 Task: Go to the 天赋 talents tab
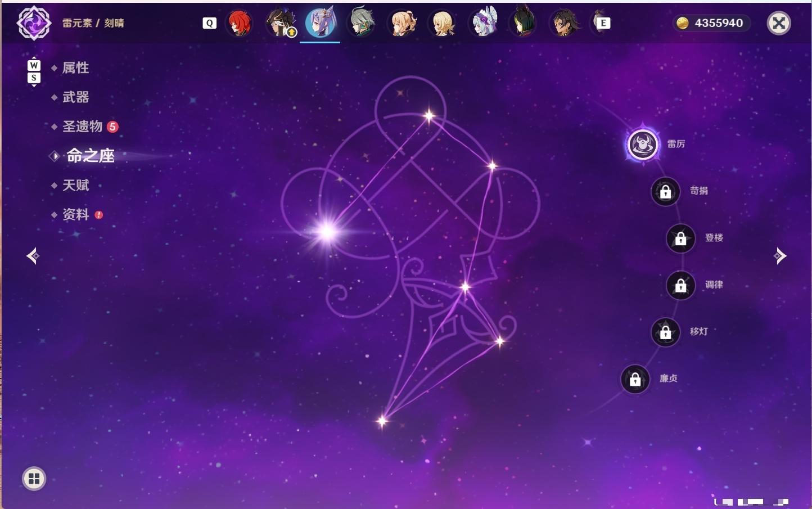[75, 185]
